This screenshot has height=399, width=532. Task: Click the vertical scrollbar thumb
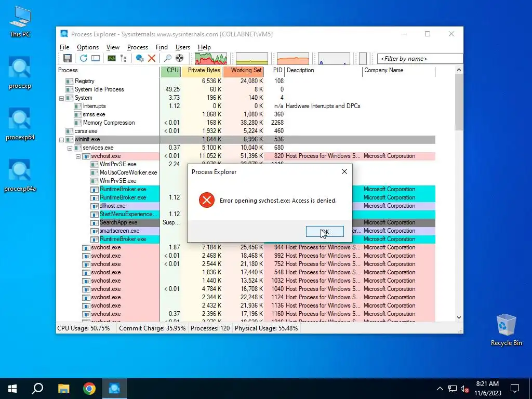(459, 102)
